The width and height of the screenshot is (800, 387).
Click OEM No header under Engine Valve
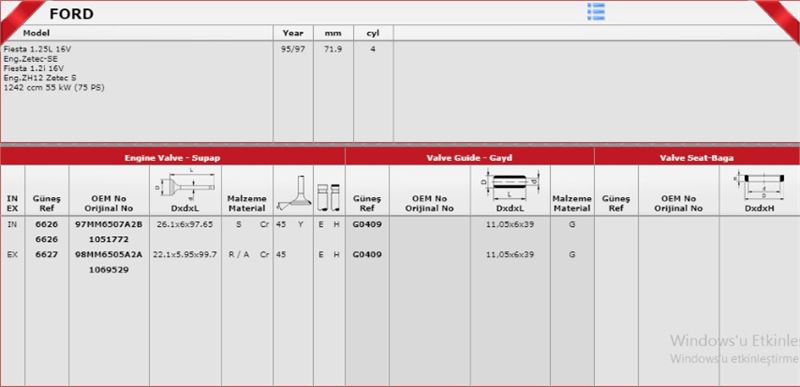(x=109, y=203)
